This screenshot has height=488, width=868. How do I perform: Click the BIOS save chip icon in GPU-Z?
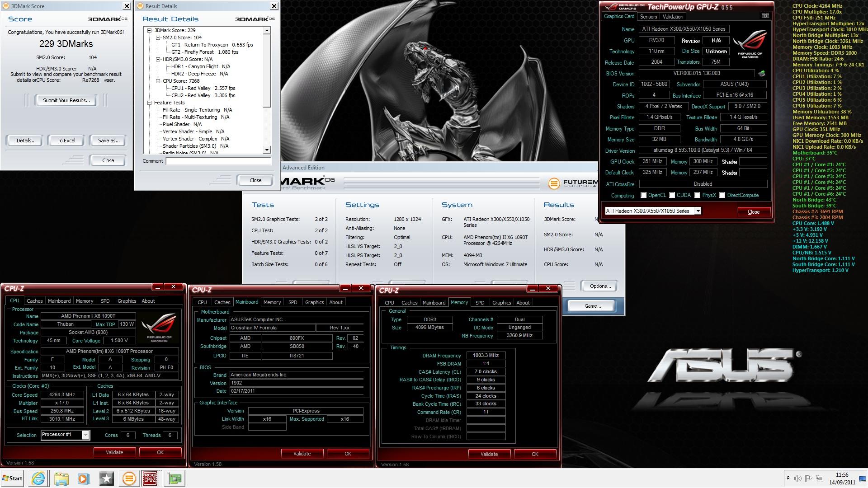point(762,73)
